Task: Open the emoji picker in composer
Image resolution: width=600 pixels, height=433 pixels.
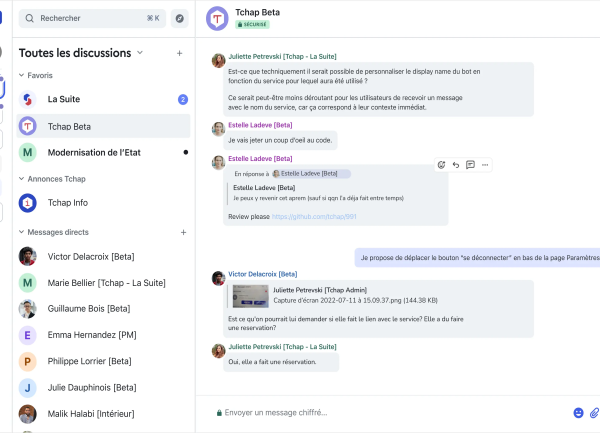Action: pyautogui.click(x=578, y=412)
